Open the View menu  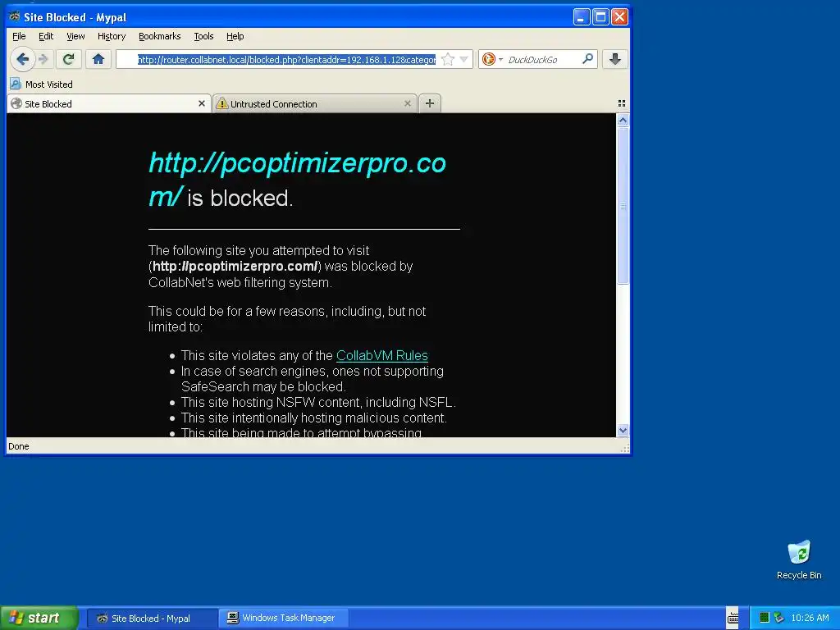(x=75, y=36)
